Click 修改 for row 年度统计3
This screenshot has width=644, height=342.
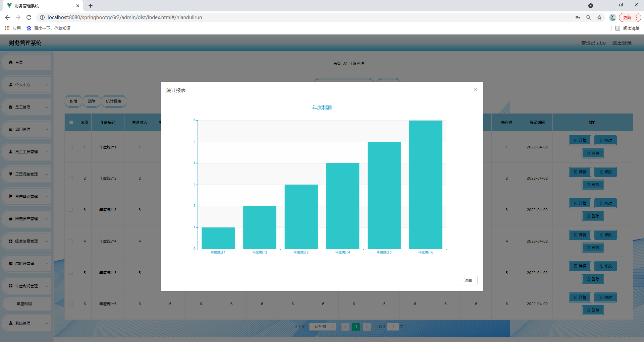(x=605, y=203)
